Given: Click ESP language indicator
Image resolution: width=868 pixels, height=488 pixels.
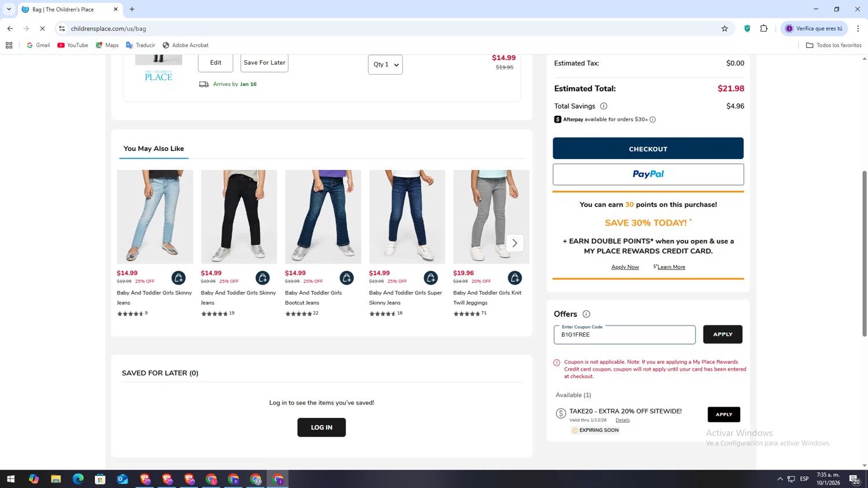Looking at the screenshot, I should click(804, 479).
